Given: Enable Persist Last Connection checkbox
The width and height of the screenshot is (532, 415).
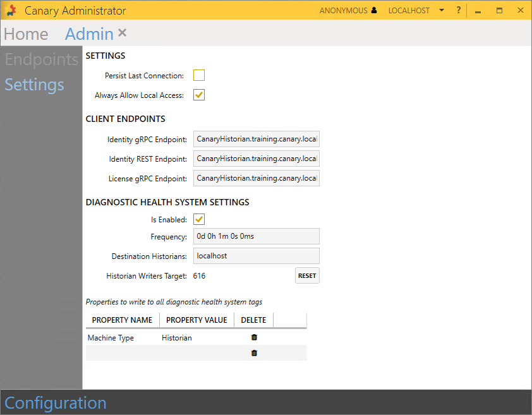Looking at the screenshot, I should [x=199, y=76].
